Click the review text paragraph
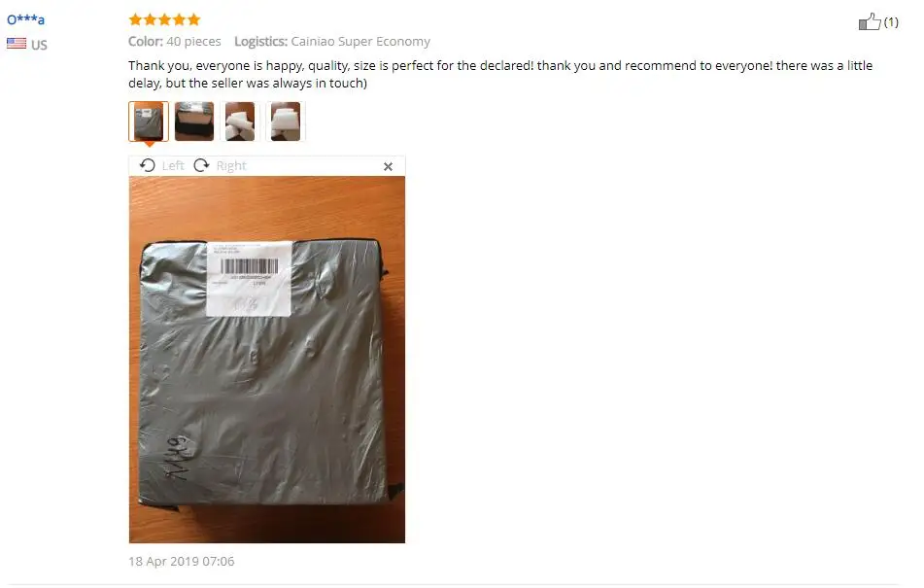Image resolution: width=924 pixels, height=588 pixels. click(500, 74)
